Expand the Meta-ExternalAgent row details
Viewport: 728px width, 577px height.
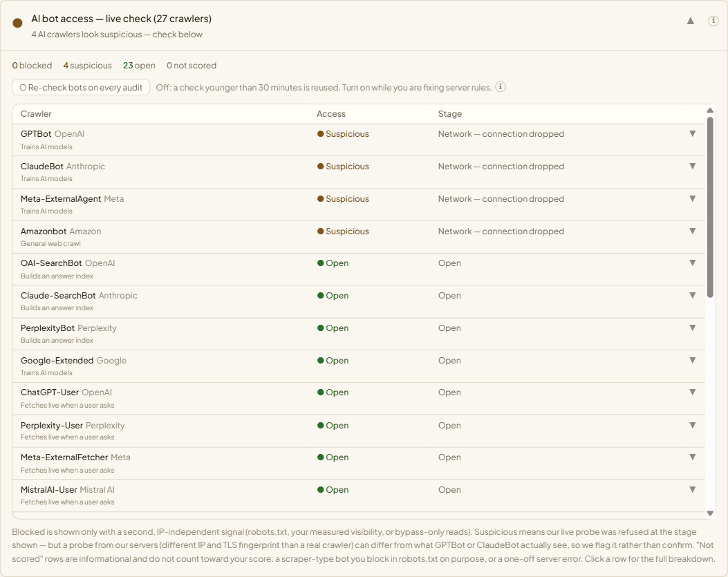(x=692, y=199)
